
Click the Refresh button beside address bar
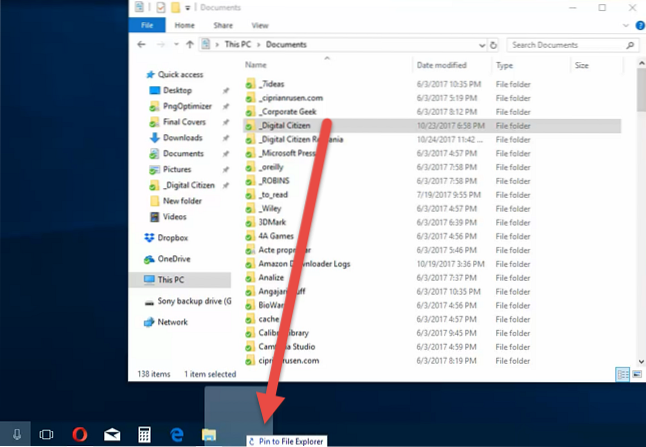[493, 45]
